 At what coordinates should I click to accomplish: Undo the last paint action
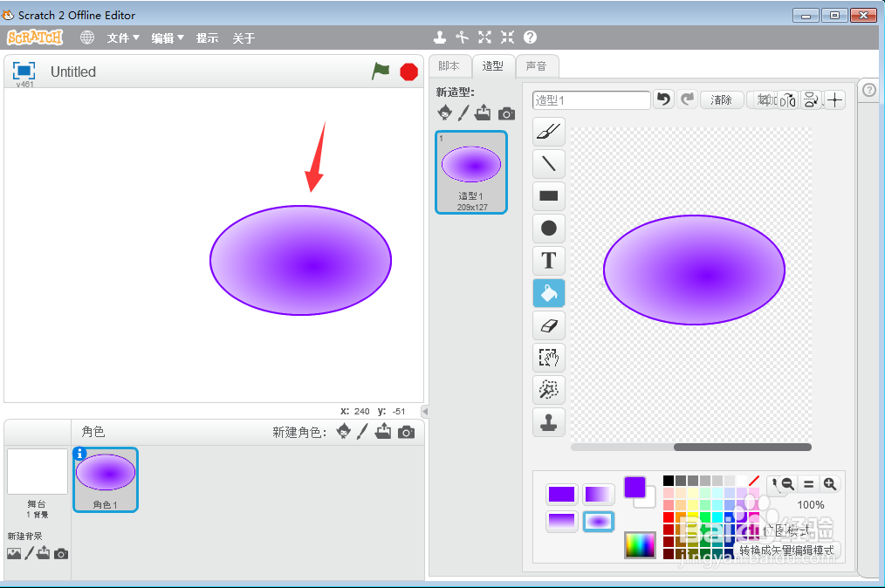pyautogui.click(x=663, y=99)
